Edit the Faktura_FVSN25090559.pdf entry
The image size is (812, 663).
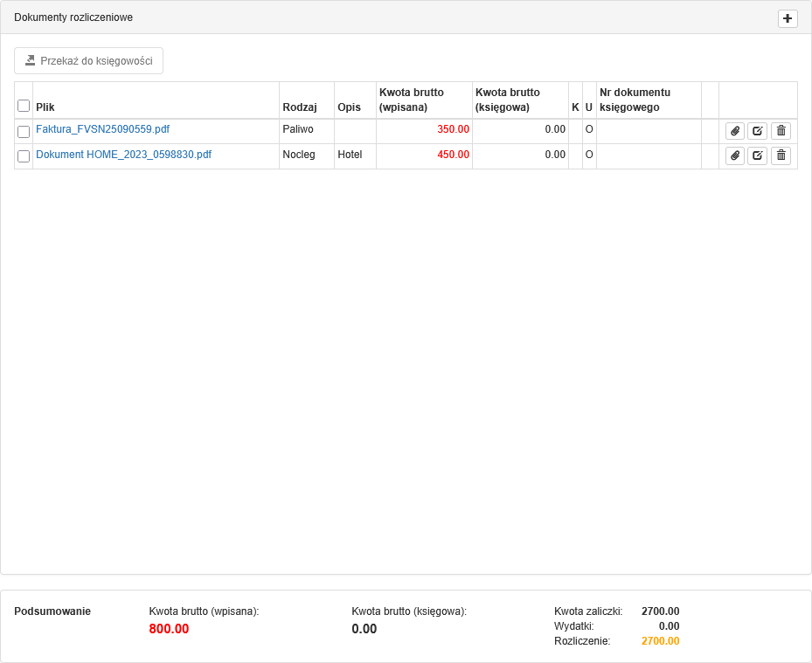pyautogui.click(x=757, y=131)
